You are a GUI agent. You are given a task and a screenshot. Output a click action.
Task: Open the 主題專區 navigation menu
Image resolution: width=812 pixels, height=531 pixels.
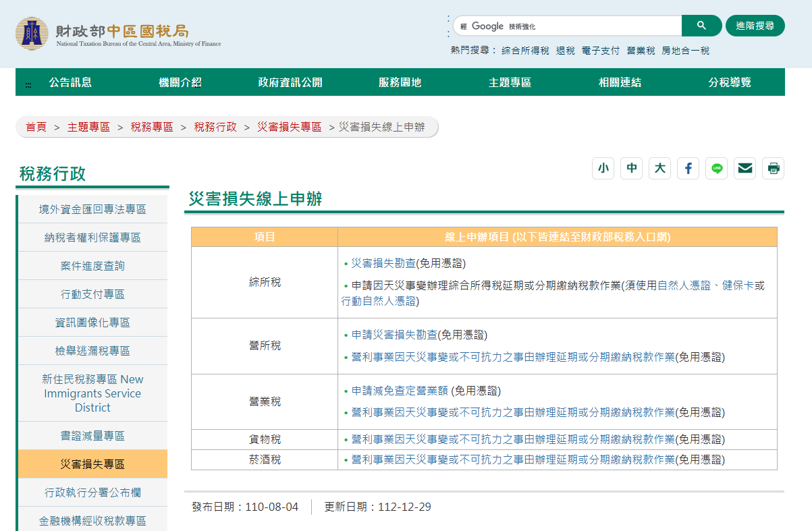pyautogui.click(x=510, y=82)
